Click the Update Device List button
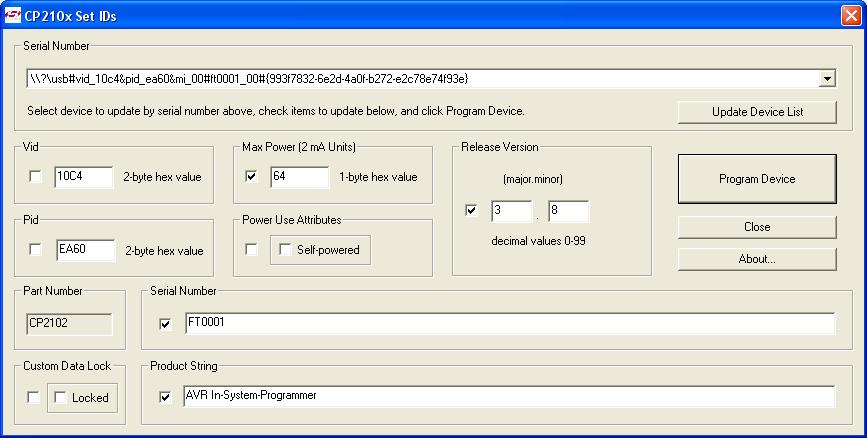 [x=757, y=112]
